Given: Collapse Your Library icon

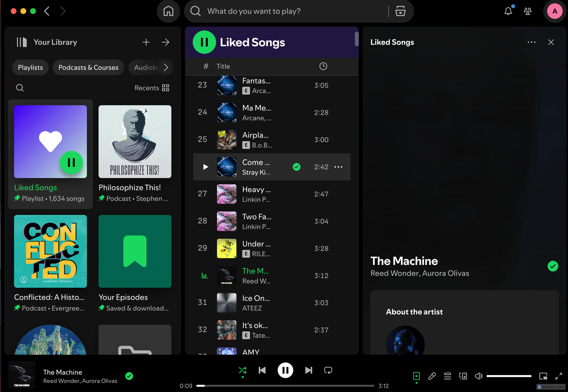Looking at the screenshot, I should click(x=21, y=42).
